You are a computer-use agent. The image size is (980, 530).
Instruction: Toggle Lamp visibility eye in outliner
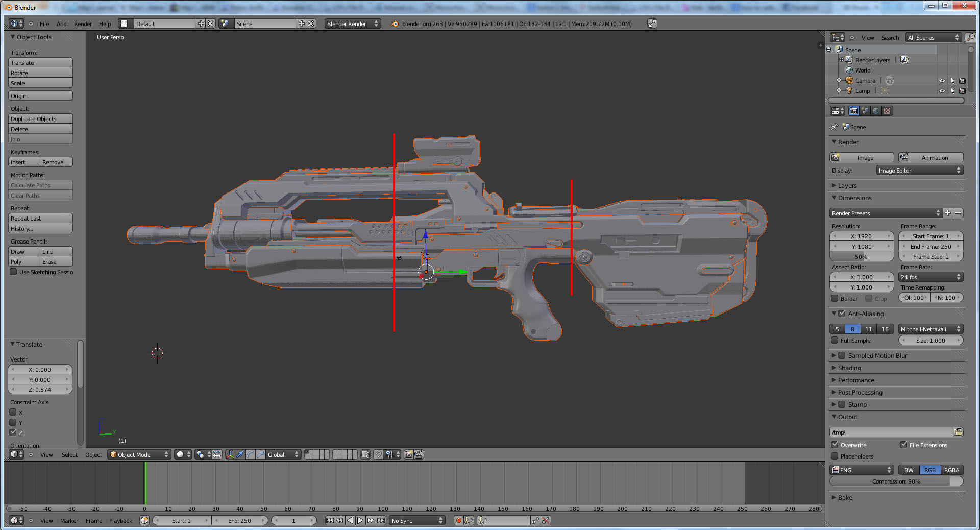[942, 91]
